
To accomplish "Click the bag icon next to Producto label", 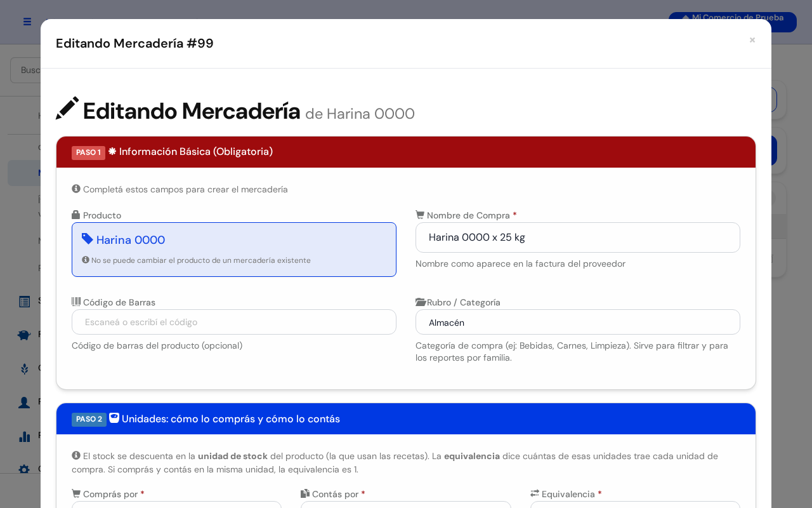I will coord(76,215).
